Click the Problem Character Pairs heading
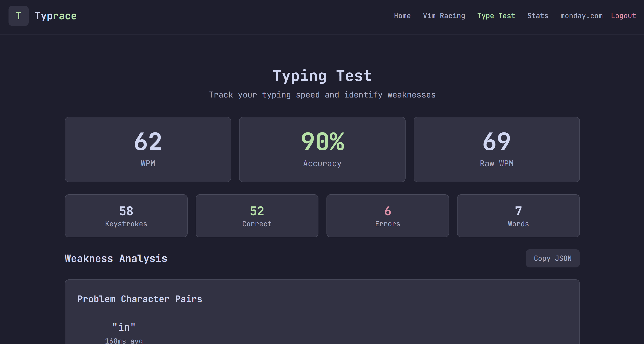Image resolution: width=644 pixels, height=344 pixels. [140, 299]
